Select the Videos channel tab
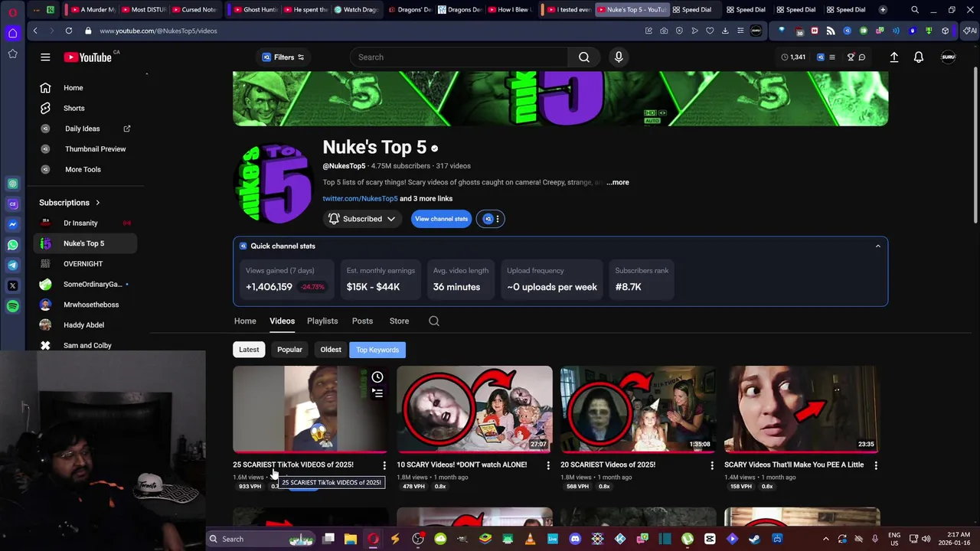The height and width of the screenshot is (551, 980). (x=282, y=321)
